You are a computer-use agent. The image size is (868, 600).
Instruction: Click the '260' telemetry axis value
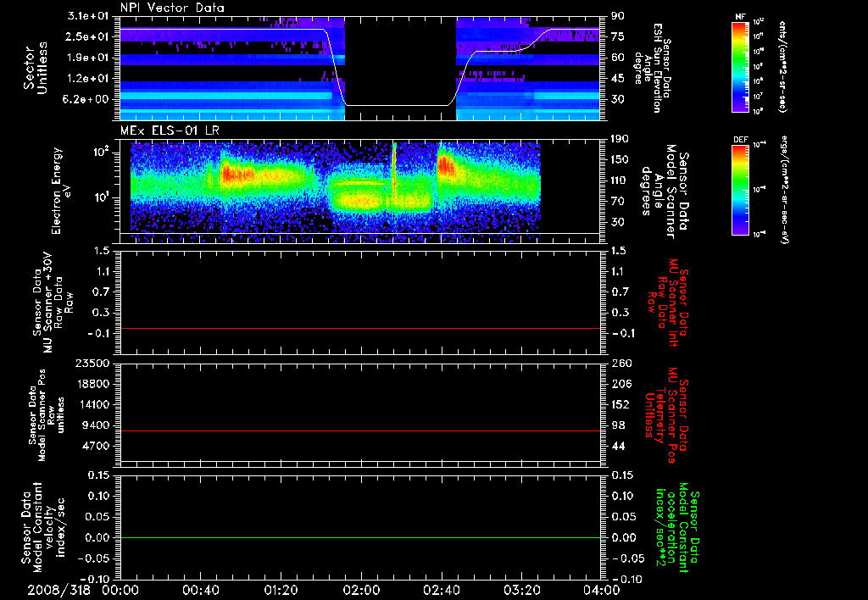620,364
